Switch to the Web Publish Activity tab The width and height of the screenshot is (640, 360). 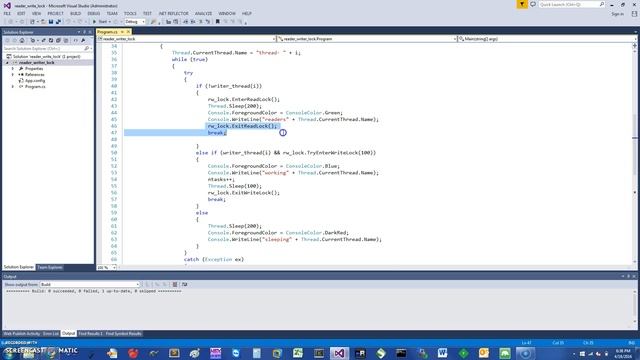(x=22, y=334)
